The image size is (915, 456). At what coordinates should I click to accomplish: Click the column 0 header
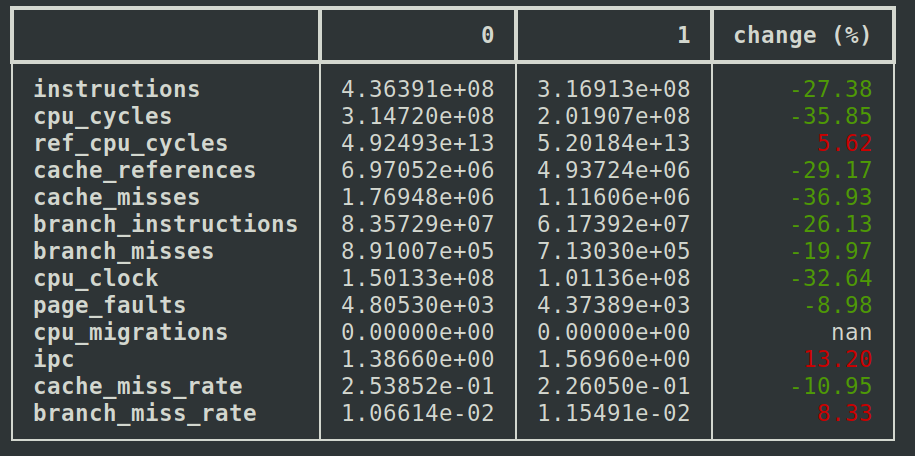click(x=487, y=35)
